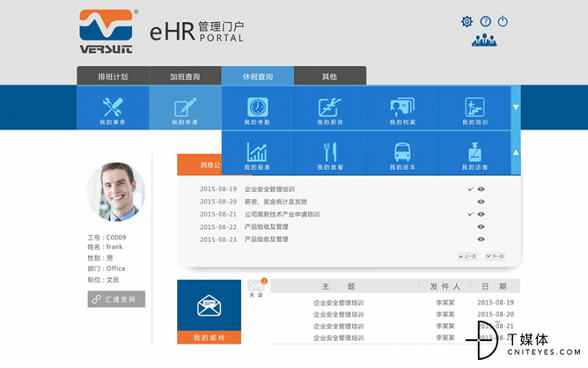Screen dimensions: 588x368
Task: View the 2015-08-19 企业安全管理培训 eye icon
Action: [481, 189]
